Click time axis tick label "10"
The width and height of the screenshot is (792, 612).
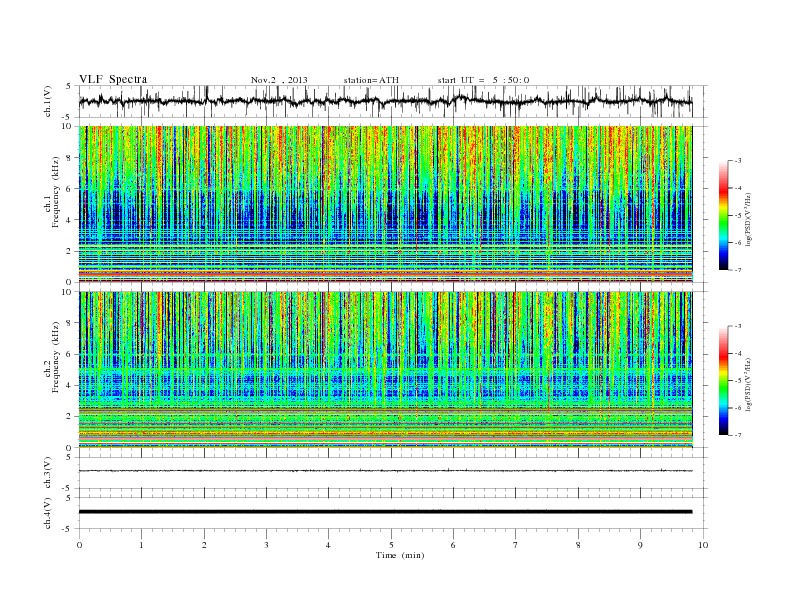703,545
